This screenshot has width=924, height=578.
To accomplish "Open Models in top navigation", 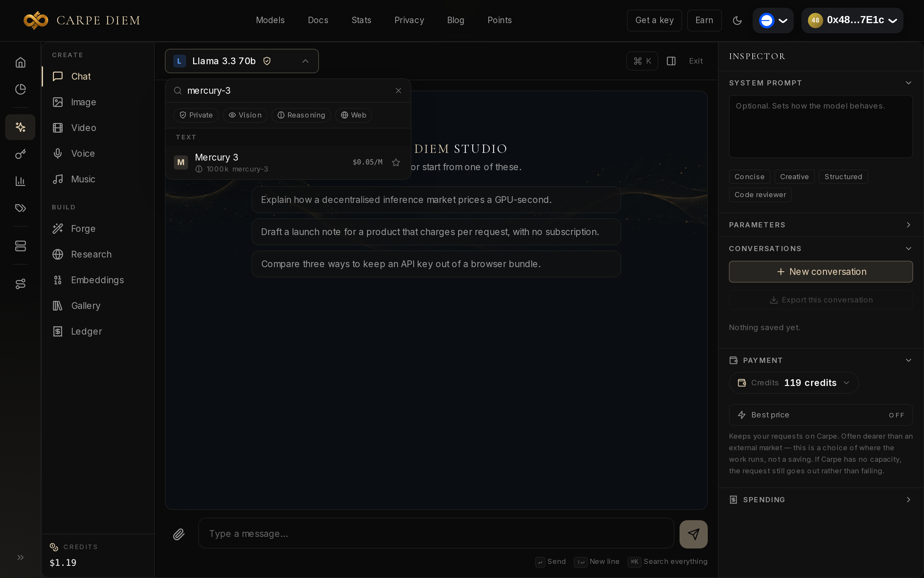I will pyautogui.click(x=270, y=20).
